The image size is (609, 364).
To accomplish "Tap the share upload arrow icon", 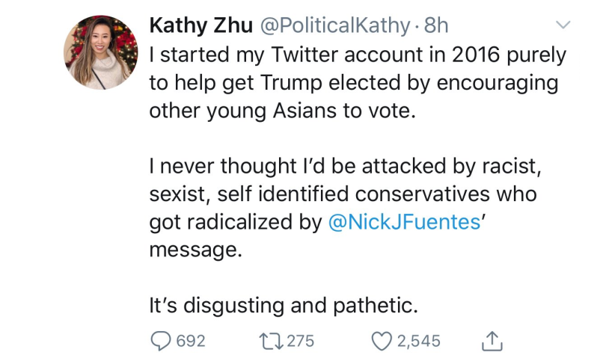I will click(490, 341).
